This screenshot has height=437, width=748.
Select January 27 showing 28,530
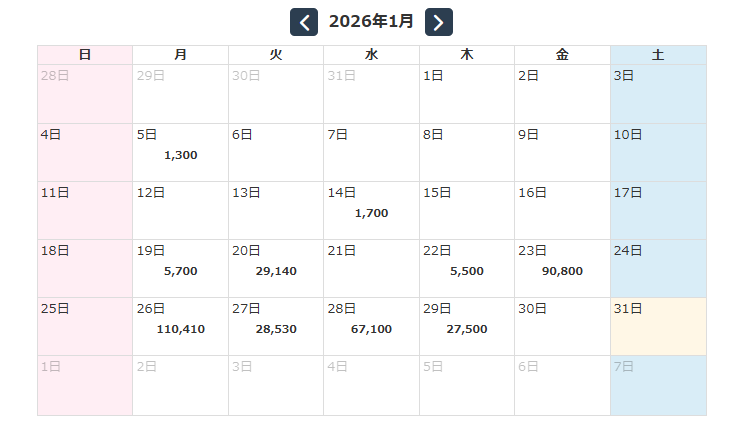click(x=276, y=327)
